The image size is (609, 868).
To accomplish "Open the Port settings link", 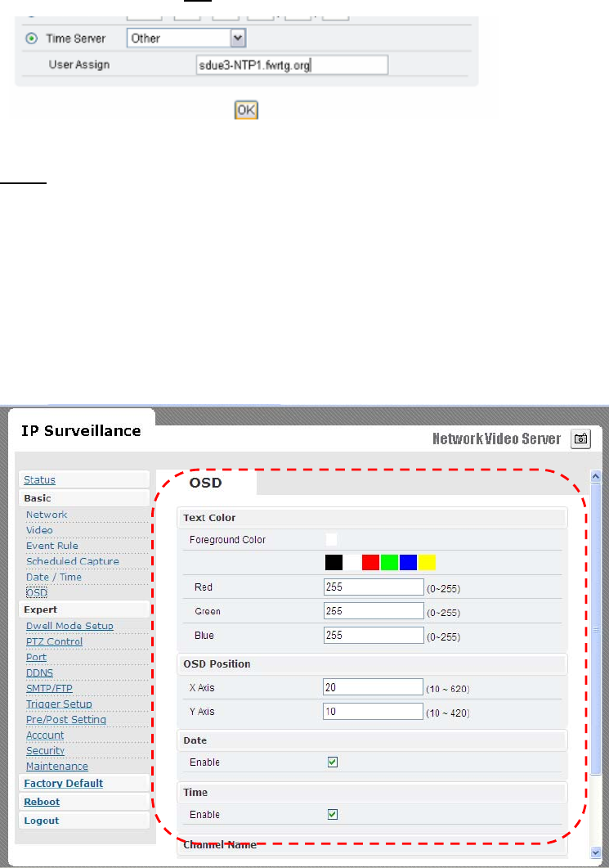I will tap(36, 657).
